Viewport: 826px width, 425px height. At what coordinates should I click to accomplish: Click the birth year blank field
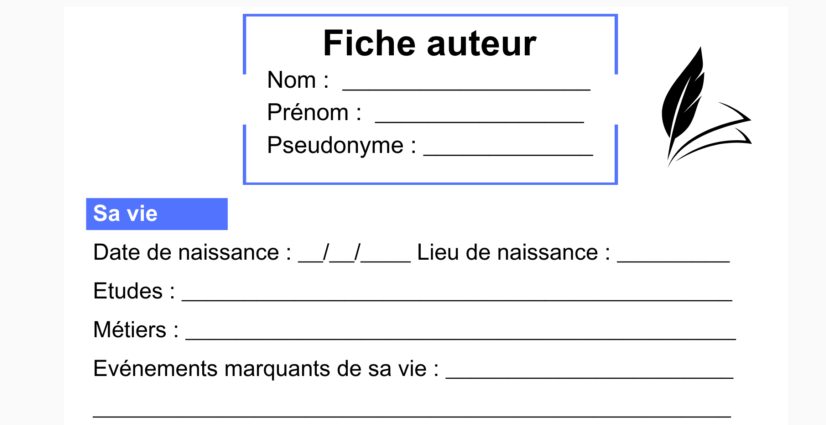click(x=386, y=260)
